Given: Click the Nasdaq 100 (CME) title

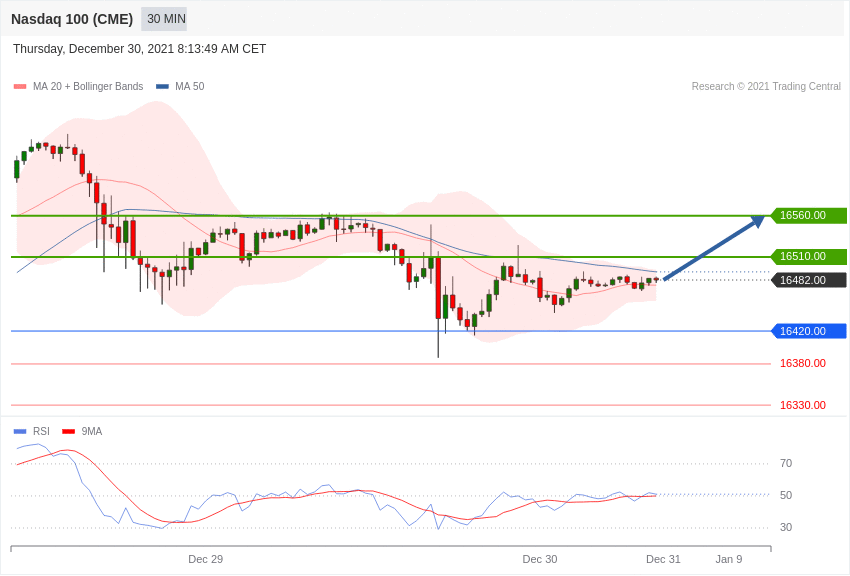Looking at the screenshot, I should pyautogui.click(x=72, y=19).
